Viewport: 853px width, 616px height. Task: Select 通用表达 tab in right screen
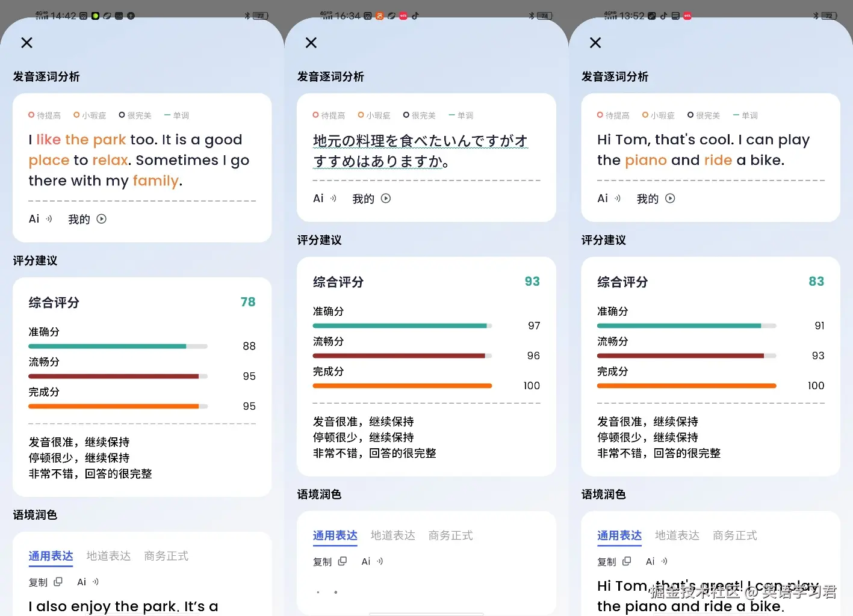[x=619, y=536]
